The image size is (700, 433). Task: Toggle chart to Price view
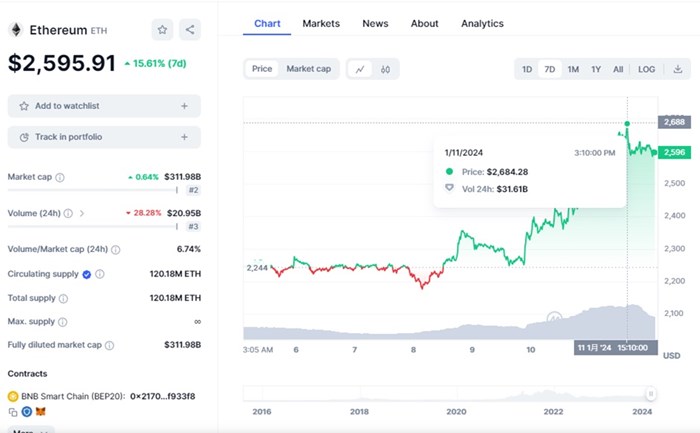click(x=262, y=69)
